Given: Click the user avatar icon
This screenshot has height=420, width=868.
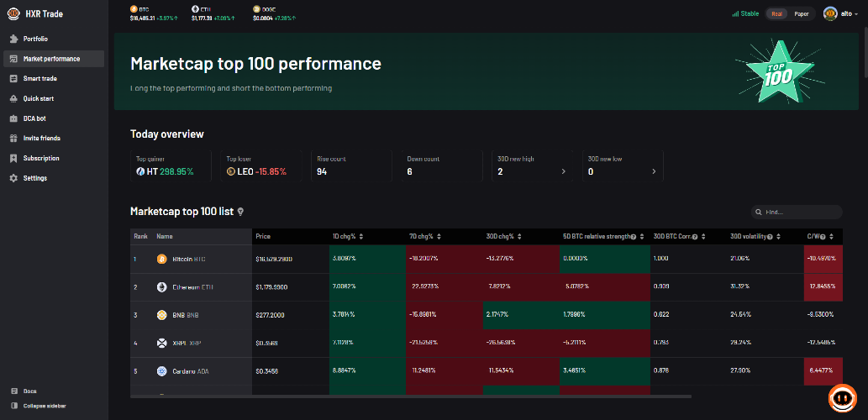Looking at the screenshot, I should (x=830, y=13).
